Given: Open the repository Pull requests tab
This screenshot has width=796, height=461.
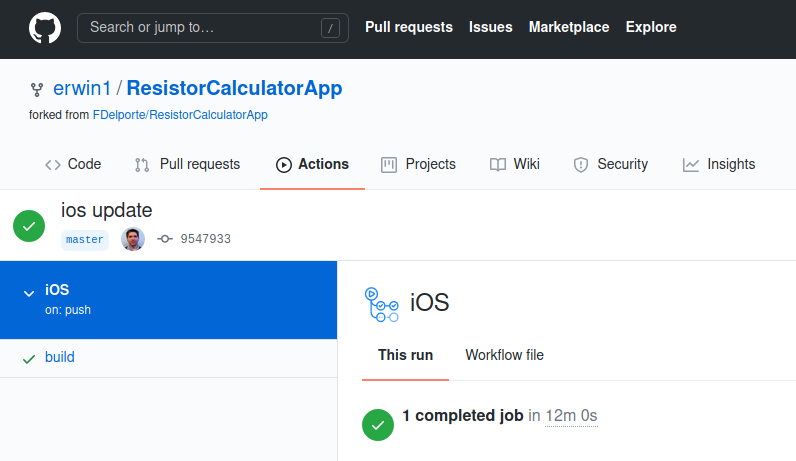Looking at the screenshot, I should coord(187,164).
